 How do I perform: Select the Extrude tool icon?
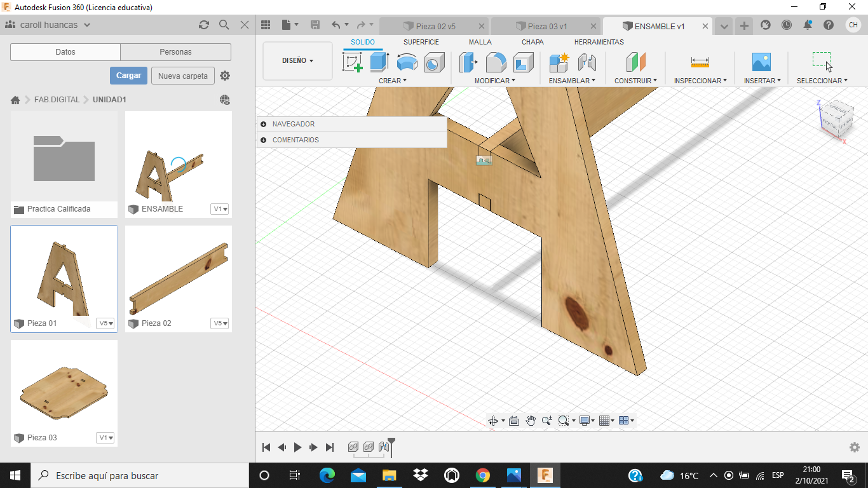click(379, 62)
